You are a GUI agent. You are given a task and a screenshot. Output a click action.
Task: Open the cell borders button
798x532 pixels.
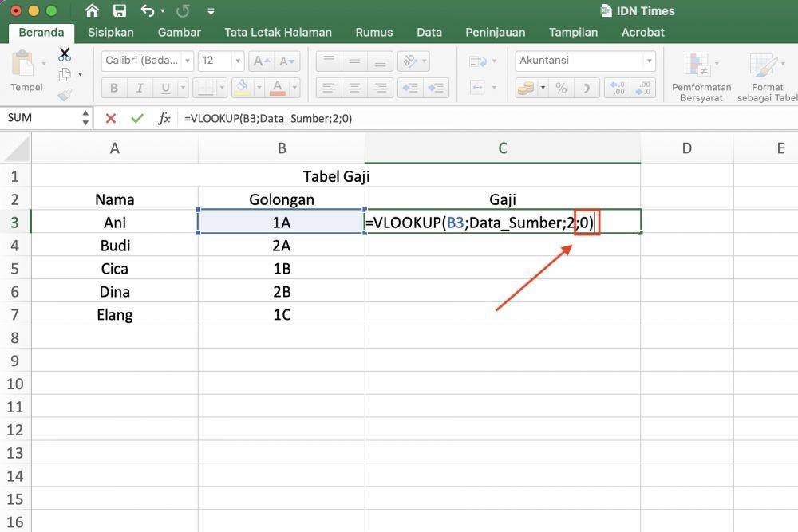(206, 88)
